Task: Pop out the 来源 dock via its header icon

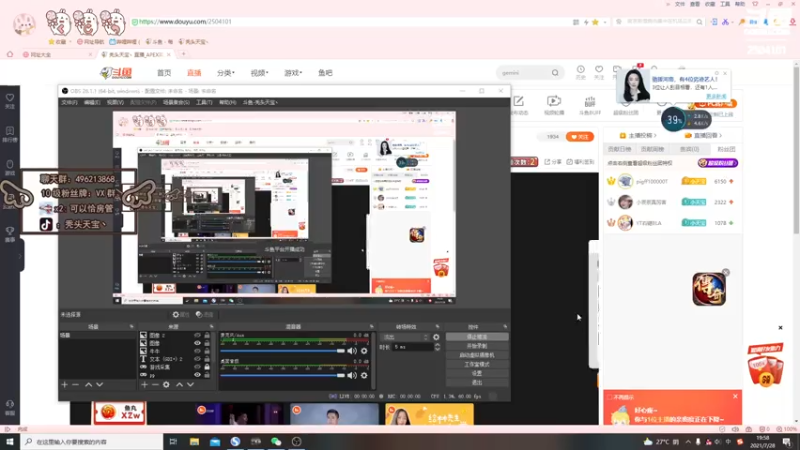Action: (211, 327)
